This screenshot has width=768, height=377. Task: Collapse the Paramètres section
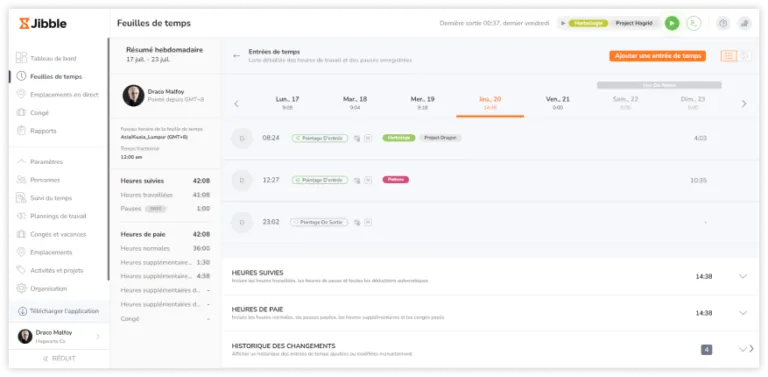coord(40,162)
